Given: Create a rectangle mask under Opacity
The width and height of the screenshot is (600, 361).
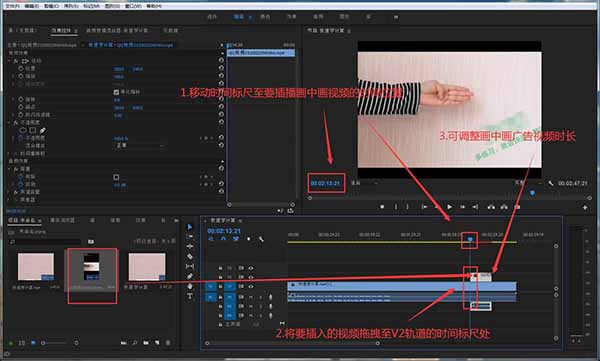Looking at the screenshot, I should tap(33, 130).
